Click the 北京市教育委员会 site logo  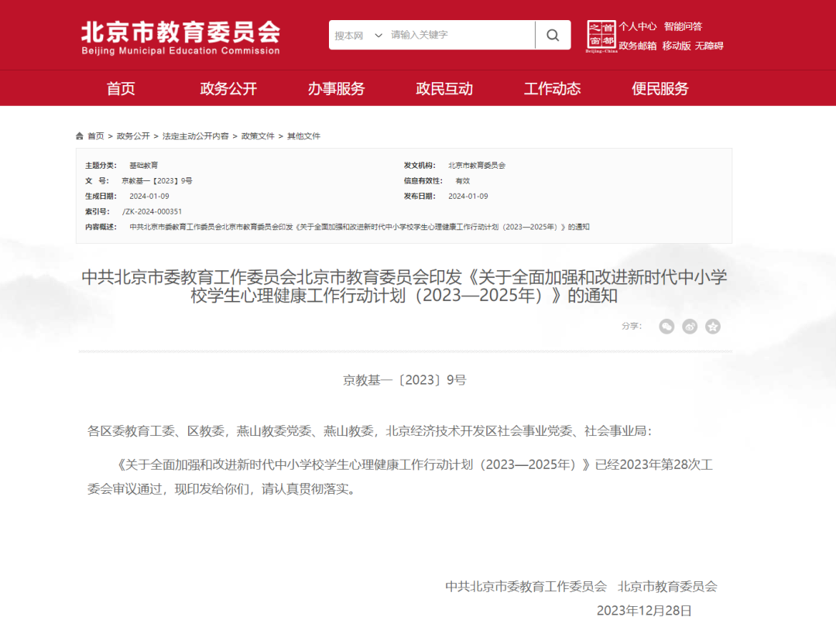180,38
